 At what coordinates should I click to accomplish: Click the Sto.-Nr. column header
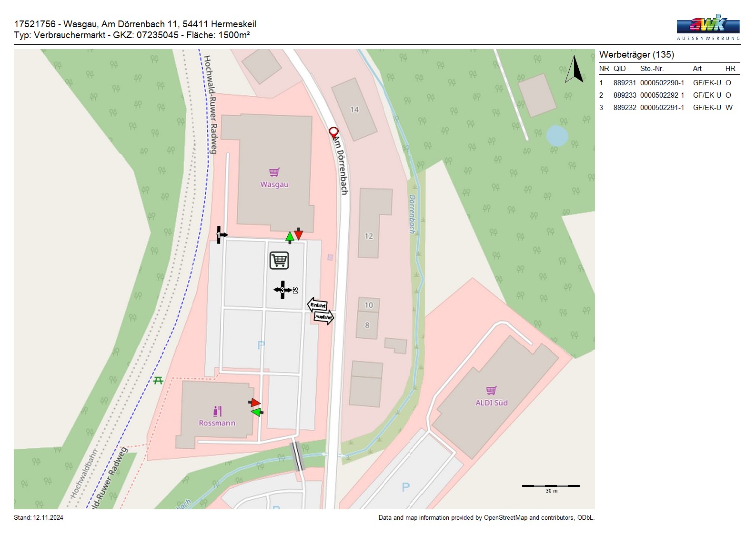coord(651,69)
